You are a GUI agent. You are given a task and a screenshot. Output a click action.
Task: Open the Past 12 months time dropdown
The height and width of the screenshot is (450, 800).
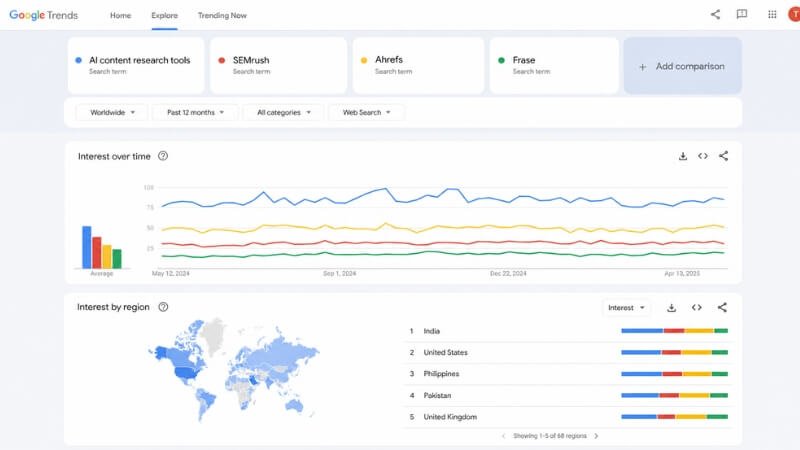coord(195,112)
